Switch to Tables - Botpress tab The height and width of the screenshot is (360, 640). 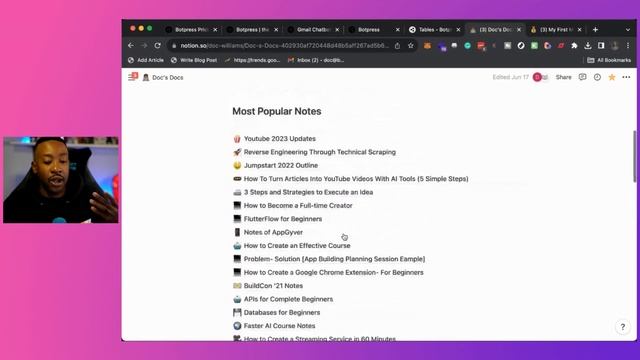(435, 29)
